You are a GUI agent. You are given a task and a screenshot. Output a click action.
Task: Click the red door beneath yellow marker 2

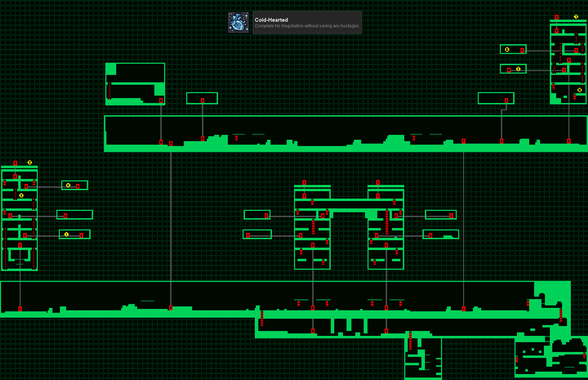click(10, 216)
